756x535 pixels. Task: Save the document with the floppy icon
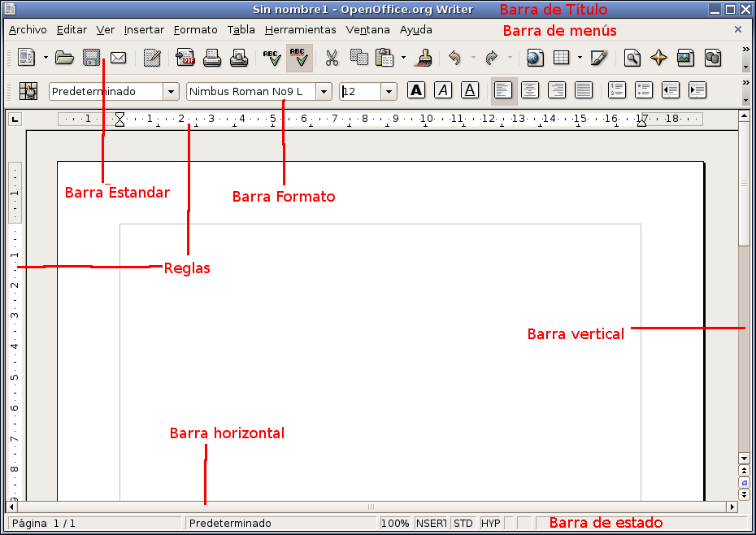pyautogui.click(x=91, y=58)
